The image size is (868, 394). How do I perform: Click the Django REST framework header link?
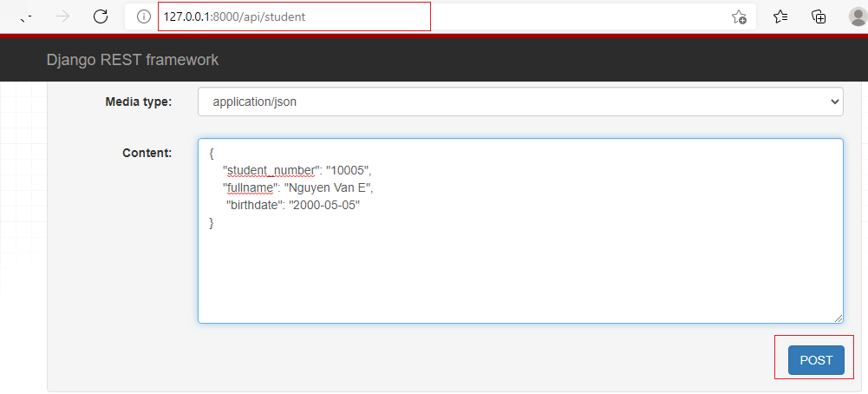pos(133,60)
